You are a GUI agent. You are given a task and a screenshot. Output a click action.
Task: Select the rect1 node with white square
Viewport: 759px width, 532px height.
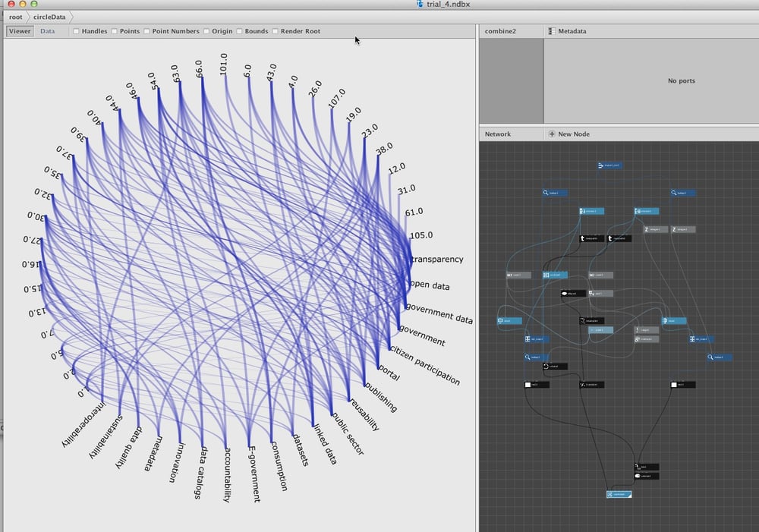pyautogui.click(x=683, y=385)
